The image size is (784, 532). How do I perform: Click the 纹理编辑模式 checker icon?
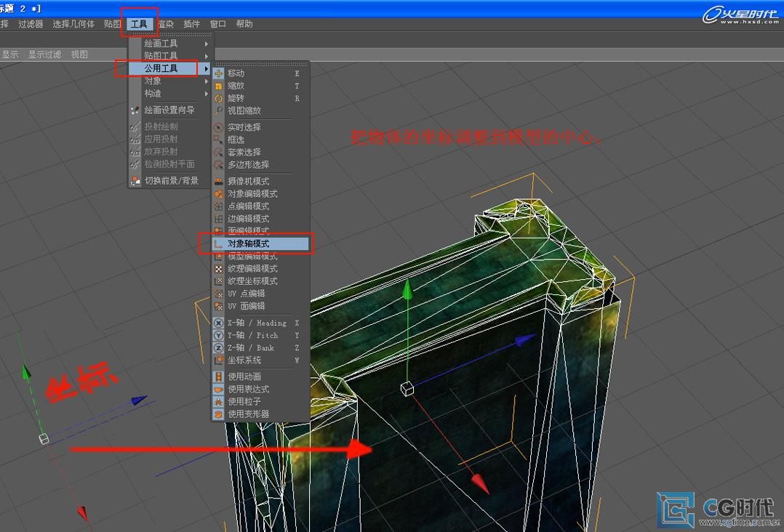[x=218, y=269]
